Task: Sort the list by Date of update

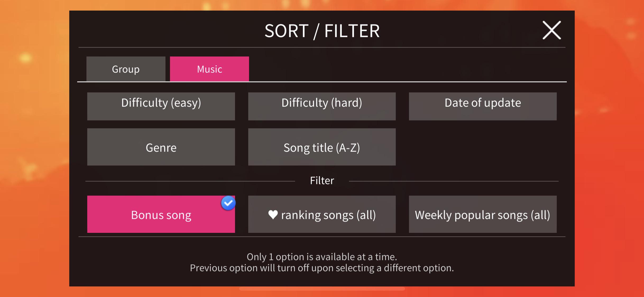Action: 482,106
